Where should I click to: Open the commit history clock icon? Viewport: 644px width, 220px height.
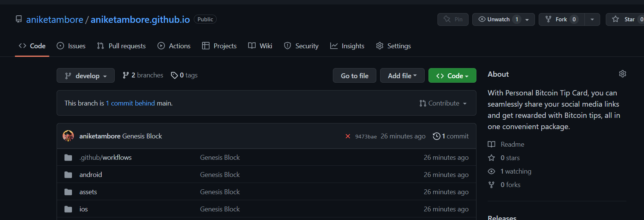[x=436, y=136]
